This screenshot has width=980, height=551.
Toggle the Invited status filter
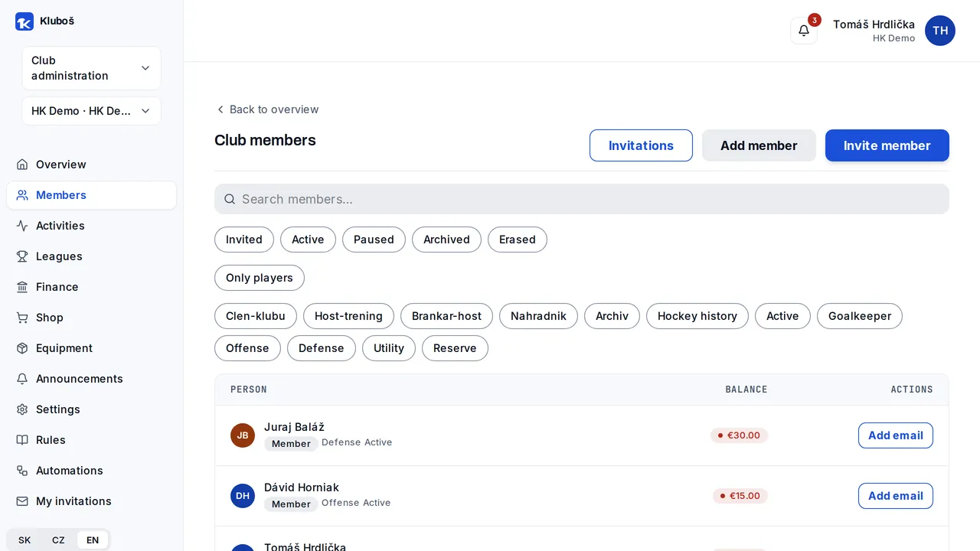(244, 240)
